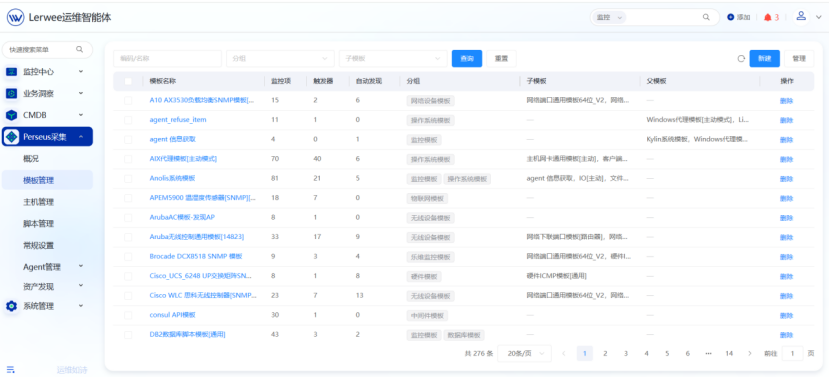The width and height of the screenshot is (829, 377).
Task: Open the Anolis系统模板 template link
Action: (x=172, y=178)
